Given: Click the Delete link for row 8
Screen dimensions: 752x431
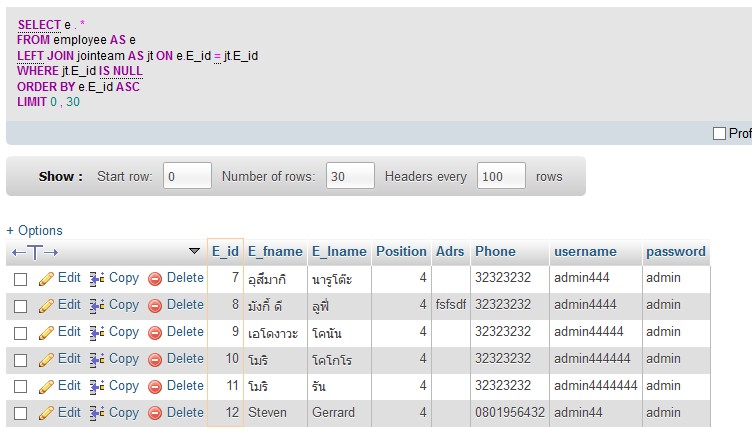Looking at the screenshot, I should [x=185, y=304].
